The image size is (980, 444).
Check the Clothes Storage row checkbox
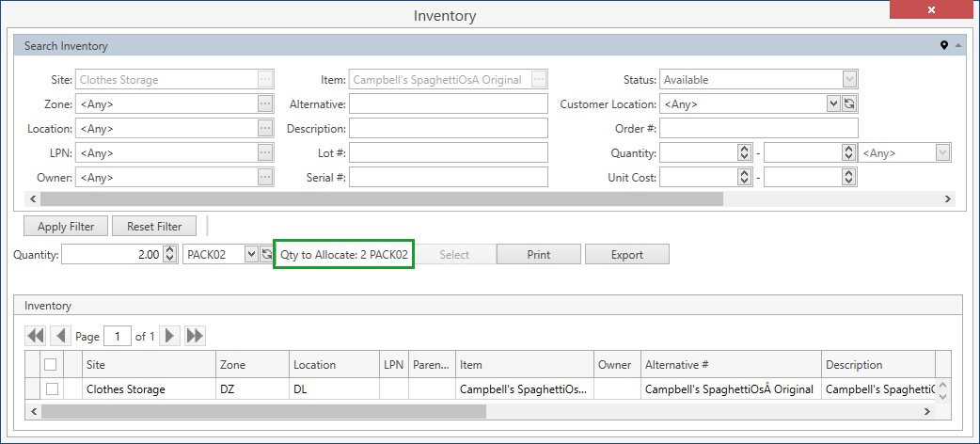[x=53, y=388]
